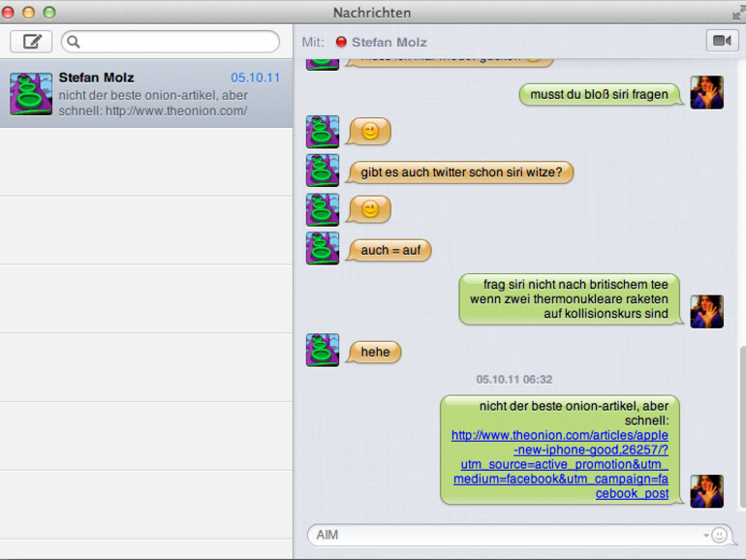Select the 'auch = auf' message bubble
The width and height of the screenshot is (746, 560).
pos(389,250)
